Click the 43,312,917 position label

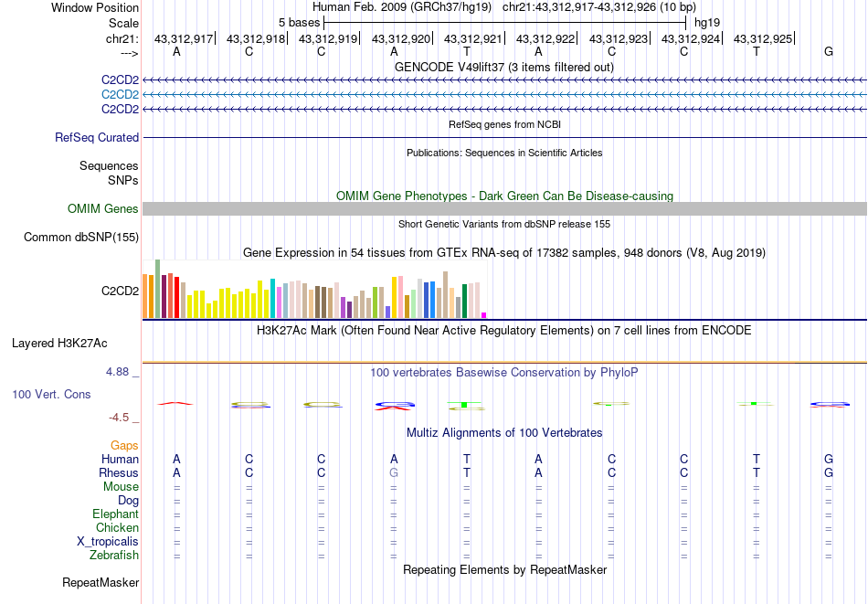[x=184, y=38]
